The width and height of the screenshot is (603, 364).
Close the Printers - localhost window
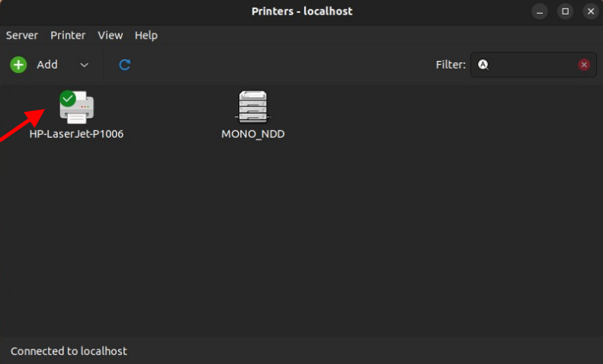click(590, 11)
